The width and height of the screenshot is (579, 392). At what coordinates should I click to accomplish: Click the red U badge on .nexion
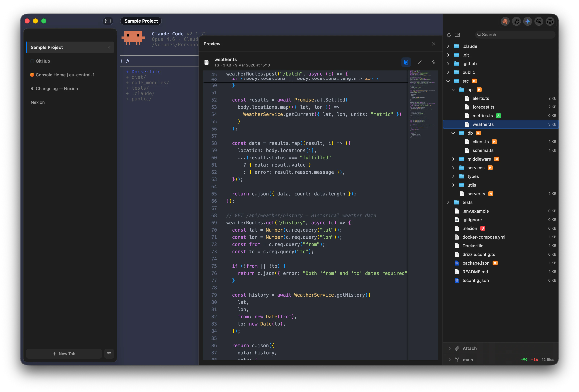[x=483, y=229]
